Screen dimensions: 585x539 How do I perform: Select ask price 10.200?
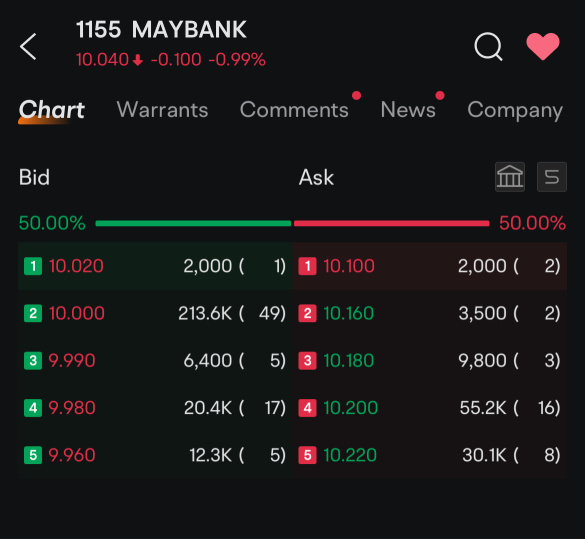[x=350, y=408]
